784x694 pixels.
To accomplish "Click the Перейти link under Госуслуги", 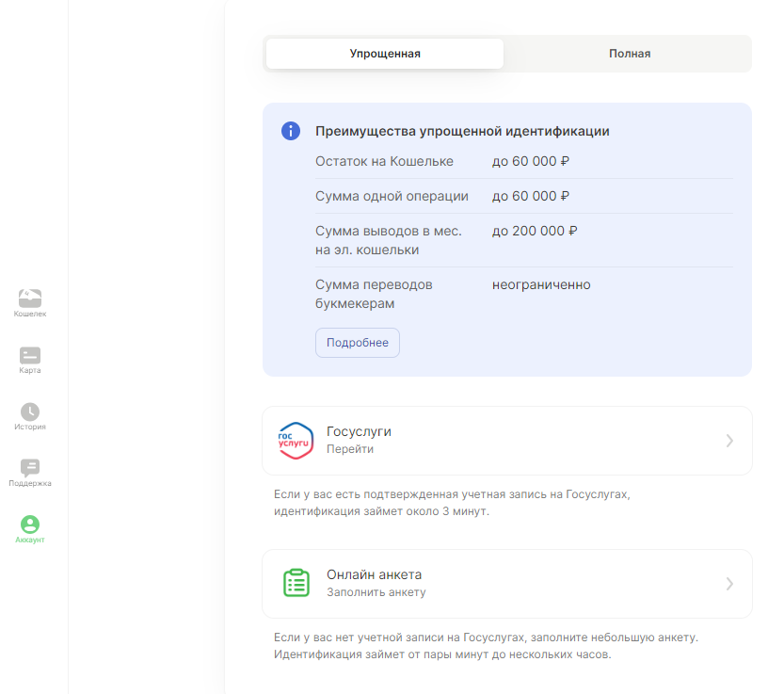I will [x=350, y=449].
